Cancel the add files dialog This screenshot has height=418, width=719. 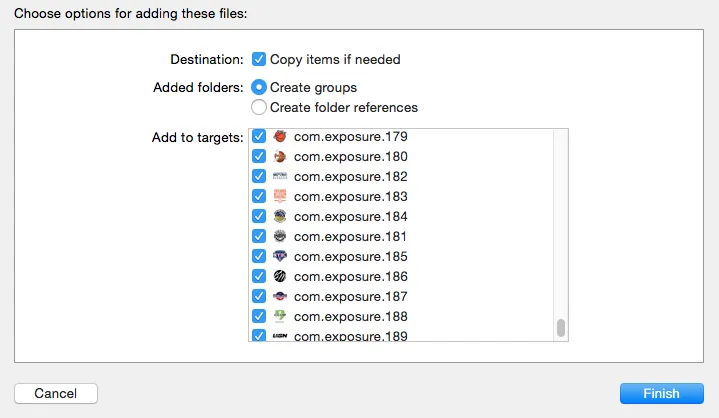click(56, 393)
